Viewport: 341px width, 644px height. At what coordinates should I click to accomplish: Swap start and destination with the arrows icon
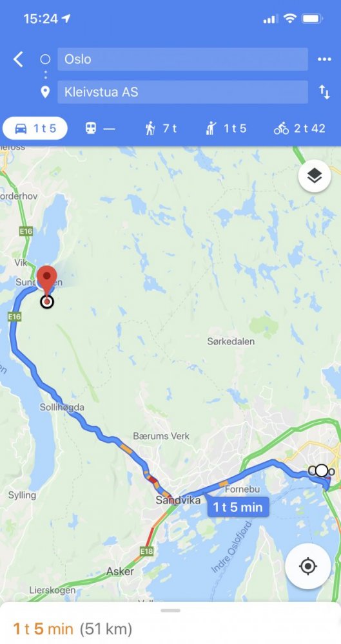pos(324,92)
